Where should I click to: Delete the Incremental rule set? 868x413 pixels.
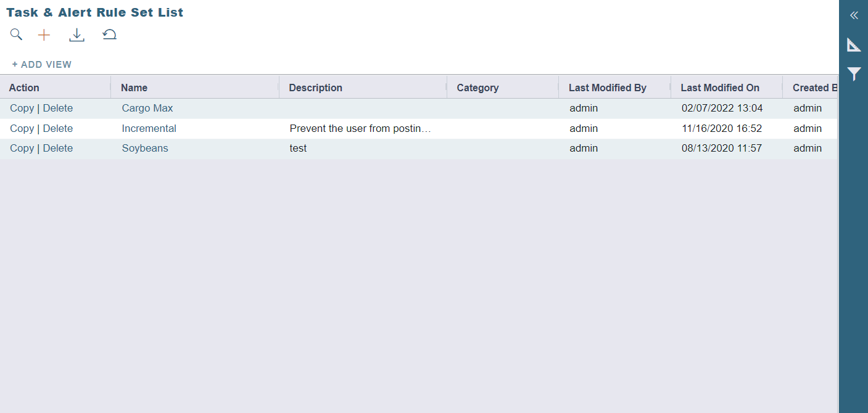click(x=58, y=129)
